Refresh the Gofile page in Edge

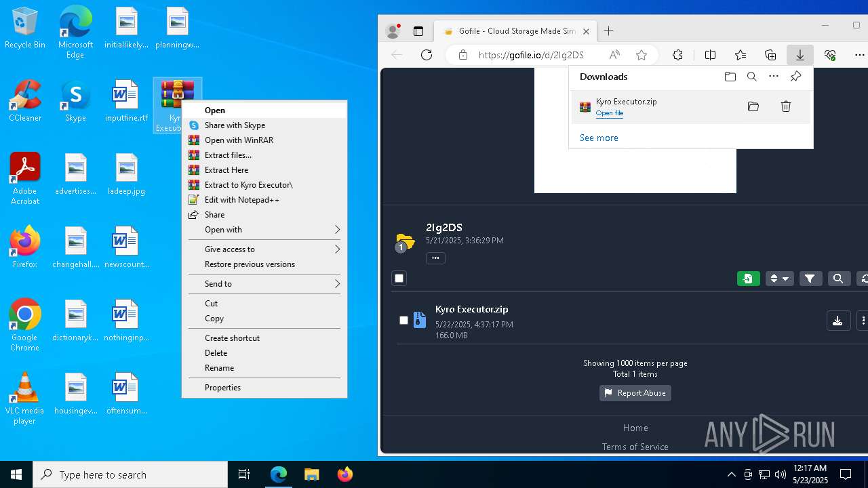tap(427, 55)
